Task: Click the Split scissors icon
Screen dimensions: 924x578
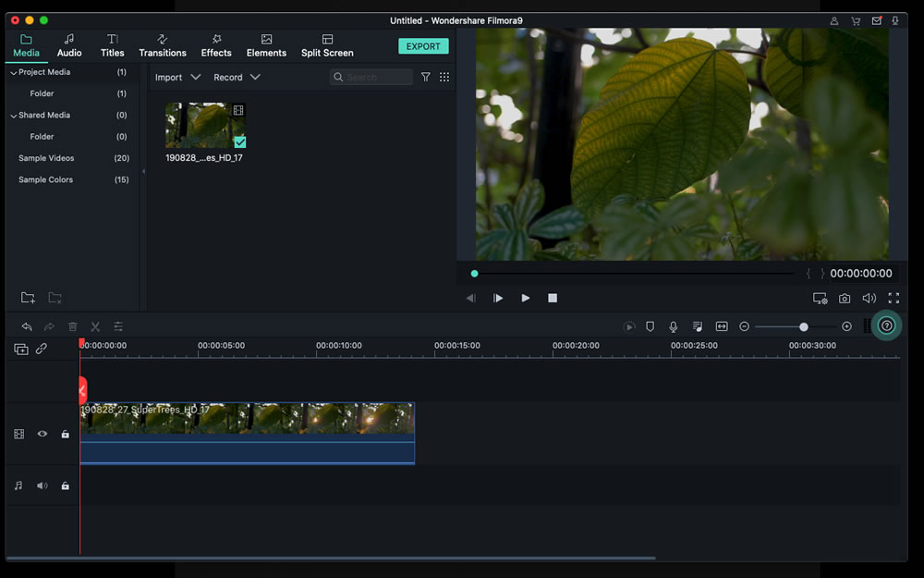Action: click(95, 326)
